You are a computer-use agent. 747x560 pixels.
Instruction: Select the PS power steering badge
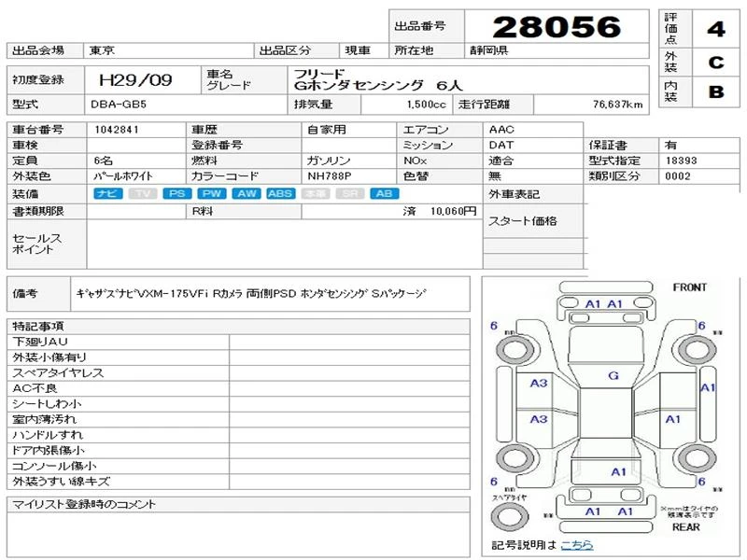177,193
